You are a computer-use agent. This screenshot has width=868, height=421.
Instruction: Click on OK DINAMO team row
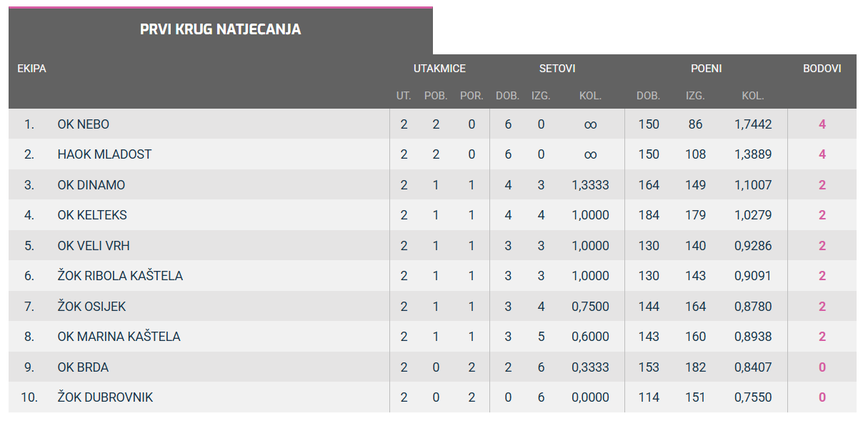click(91, 185)
